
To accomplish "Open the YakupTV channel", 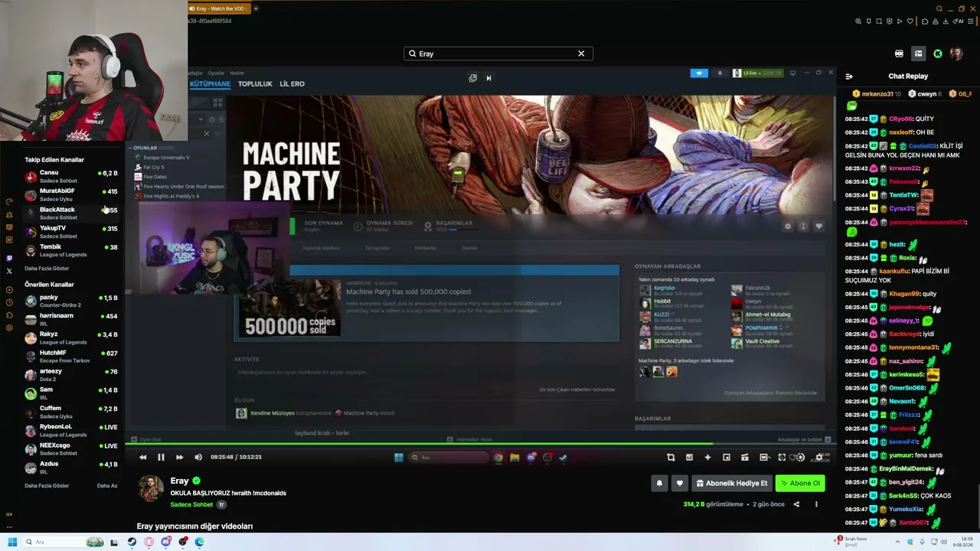I will point(71,232).
